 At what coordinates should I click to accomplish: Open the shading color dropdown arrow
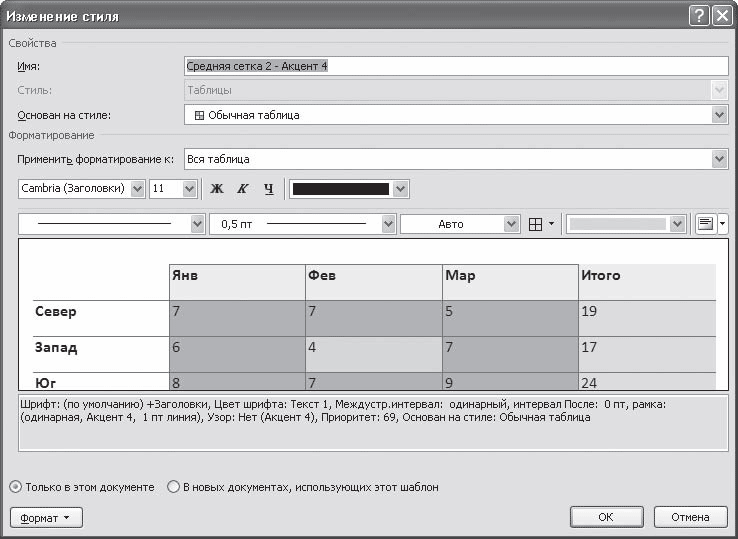[677, 224]
